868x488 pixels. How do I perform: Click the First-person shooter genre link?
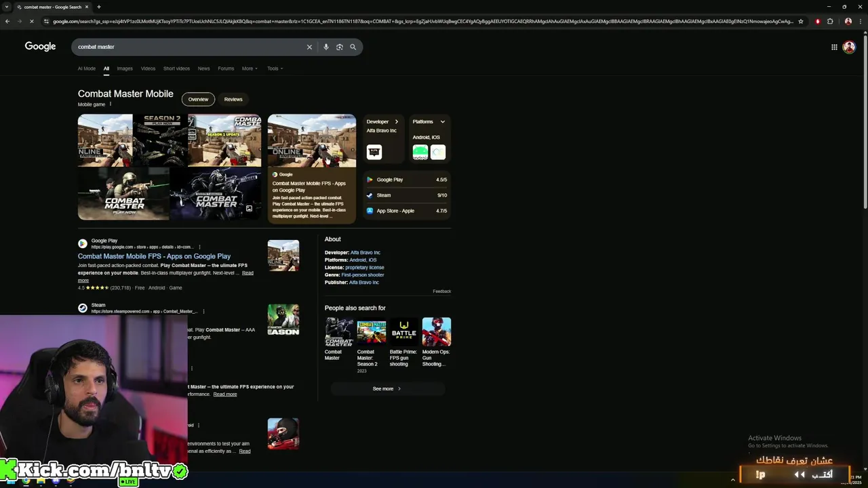pyautogui.click(x=363, y=275)
